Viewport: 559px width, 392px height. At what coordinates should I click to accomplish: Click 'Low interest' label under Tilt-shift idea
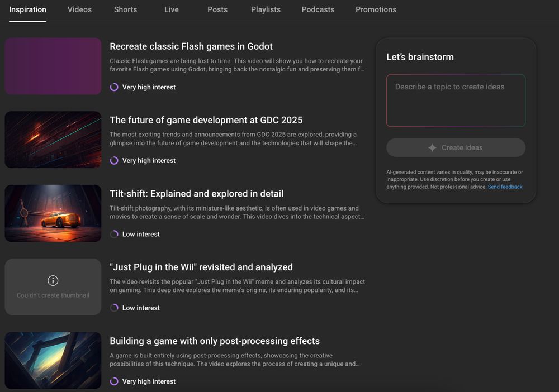[x=141, y=235]
